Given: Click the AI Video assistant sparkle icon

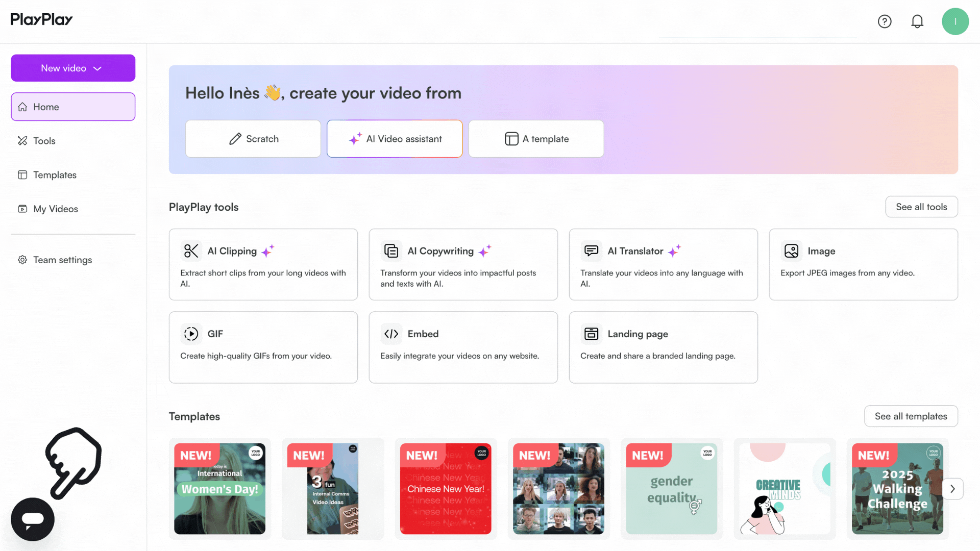Looking at the screenshot, I should pos(355,139).
